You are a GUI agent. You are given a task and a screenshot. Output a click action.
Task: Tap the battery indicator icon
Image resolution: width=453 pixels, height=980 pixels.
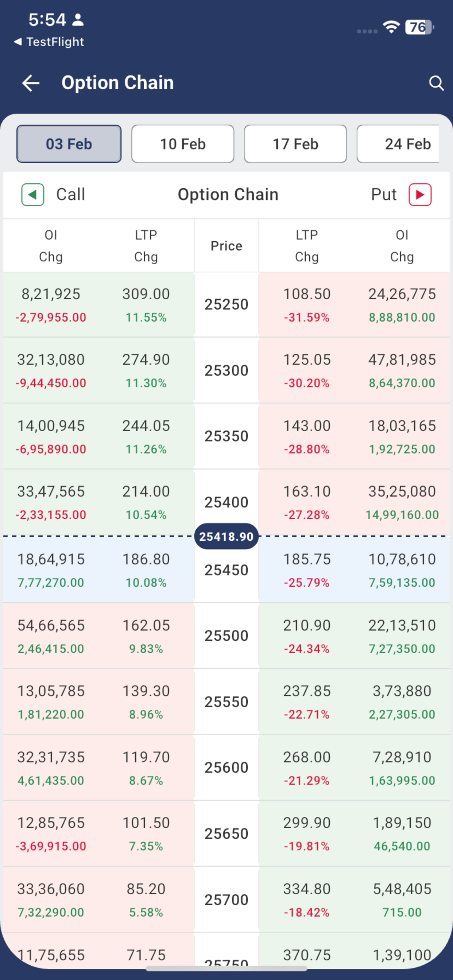point(419,27)
